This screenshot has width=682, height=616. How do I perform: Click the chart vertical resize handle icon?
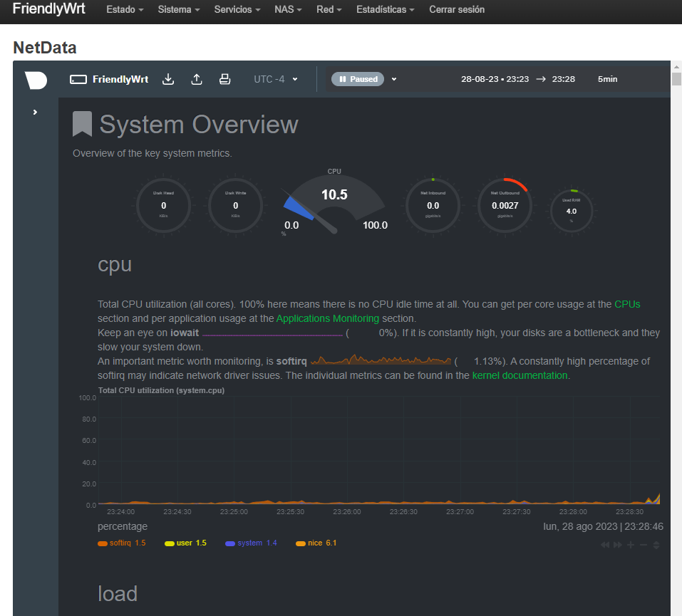coord(656,545)
